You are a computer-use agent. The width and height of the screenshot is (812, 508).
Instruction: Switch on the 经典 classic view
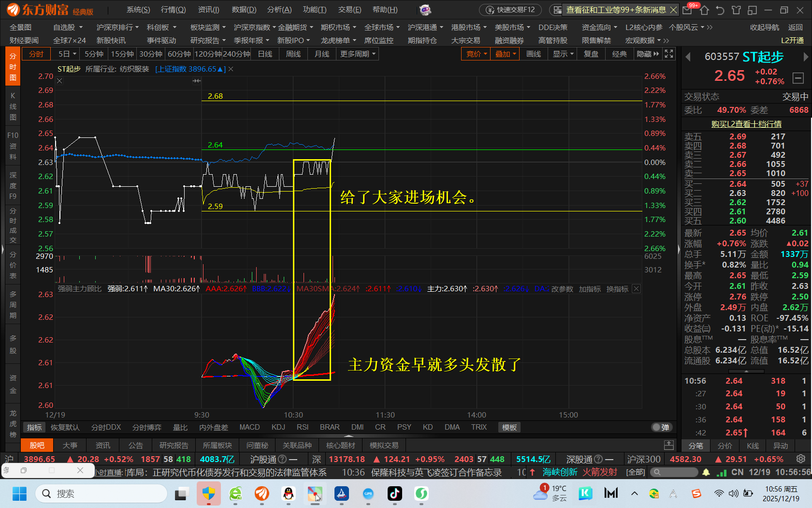coord(619,54)
